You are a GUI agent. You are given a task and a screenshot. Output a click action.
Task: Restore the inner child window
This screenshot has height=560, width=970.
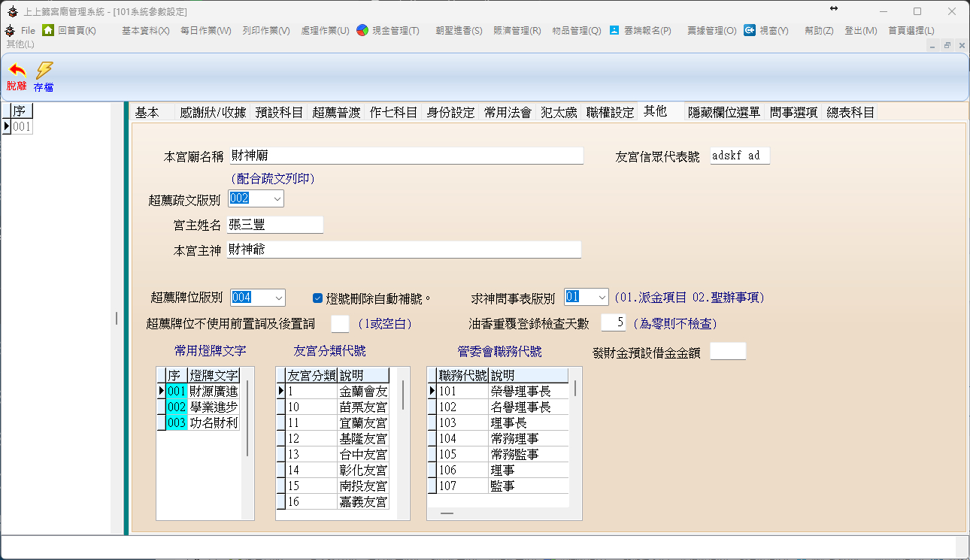tap(947, 45)
